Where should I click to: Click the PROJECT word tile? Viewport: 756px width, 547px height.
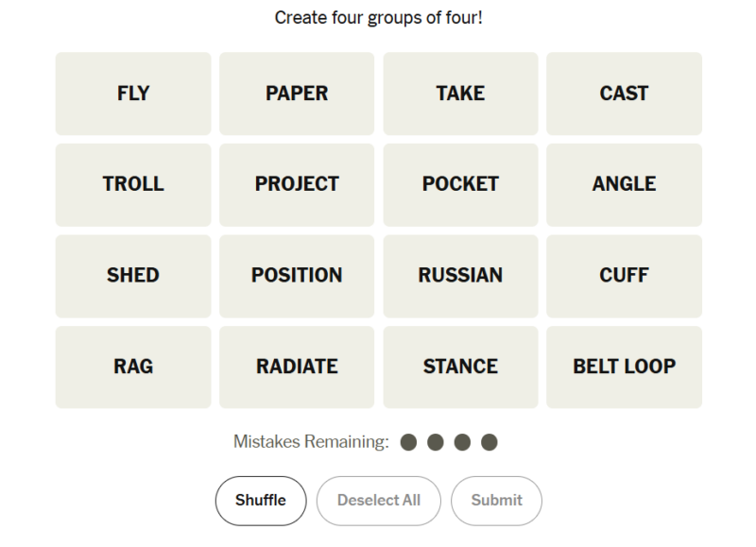tap(297, 184)
